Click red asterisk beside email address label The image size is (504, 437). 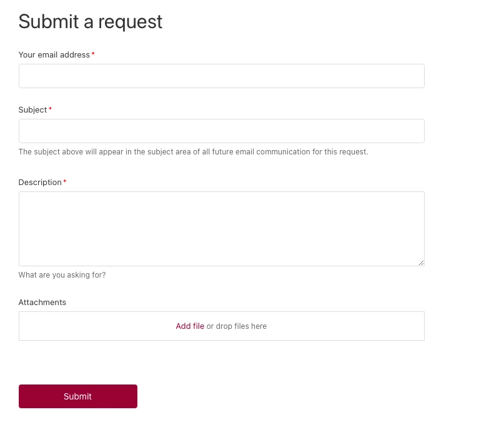(x=93, y=54)
